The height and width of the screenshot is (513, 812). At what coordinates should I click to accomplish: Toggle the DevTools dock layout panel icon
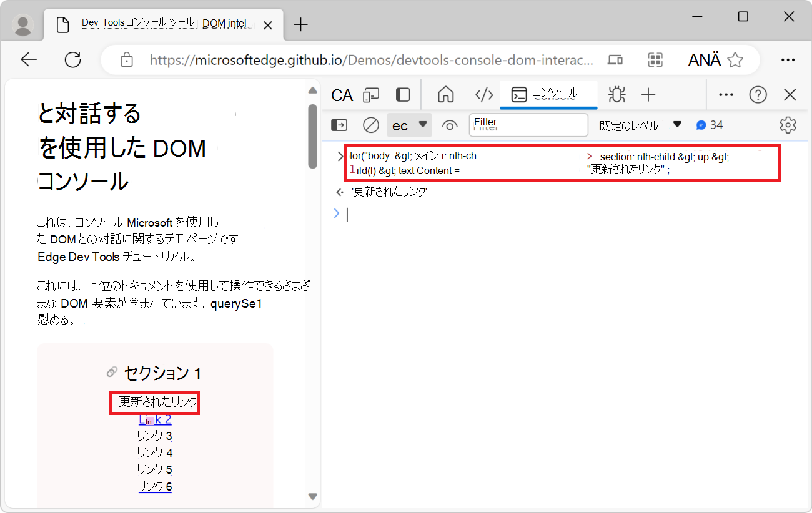click(x=402, y=95)
